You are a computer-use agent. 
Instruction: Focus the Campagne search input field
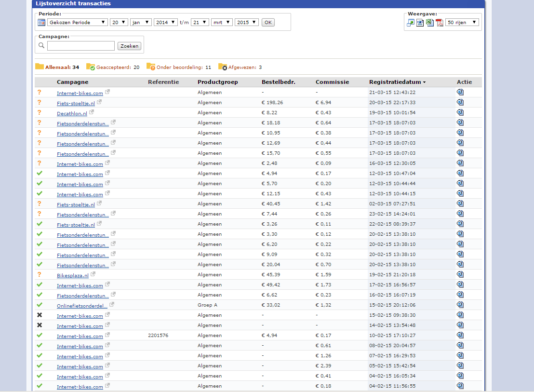pyautogui.click(x=81, y=46)
